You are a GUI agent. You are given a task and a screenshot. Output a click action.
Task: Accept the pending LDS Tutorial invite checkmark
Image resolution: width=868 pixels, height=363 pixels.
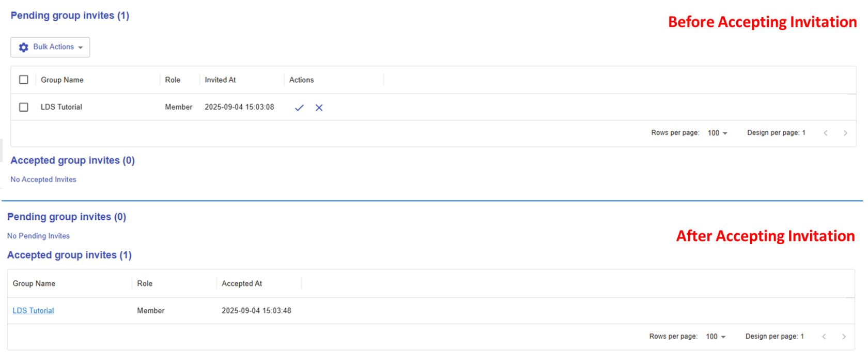coord(299,108)
